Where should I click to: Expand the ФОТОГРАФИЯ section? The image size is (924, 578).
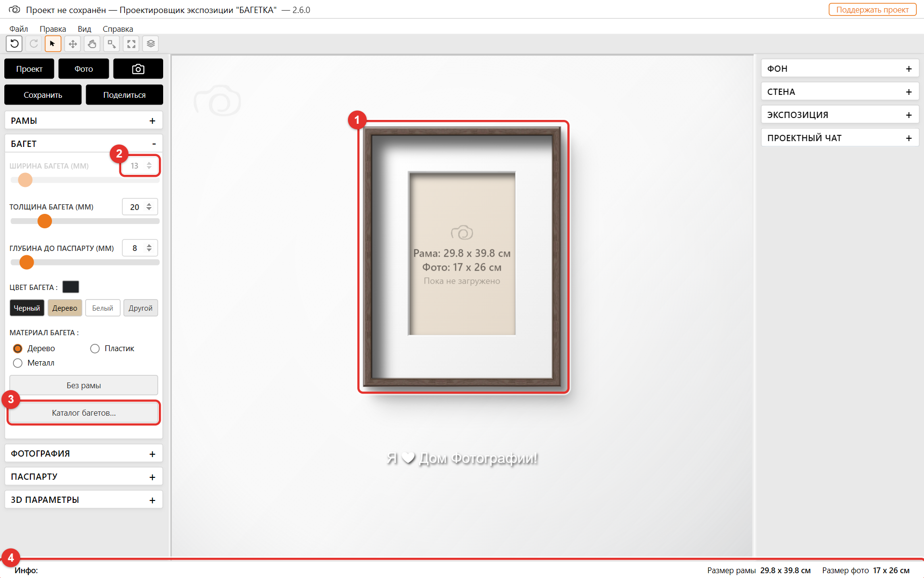84,453
